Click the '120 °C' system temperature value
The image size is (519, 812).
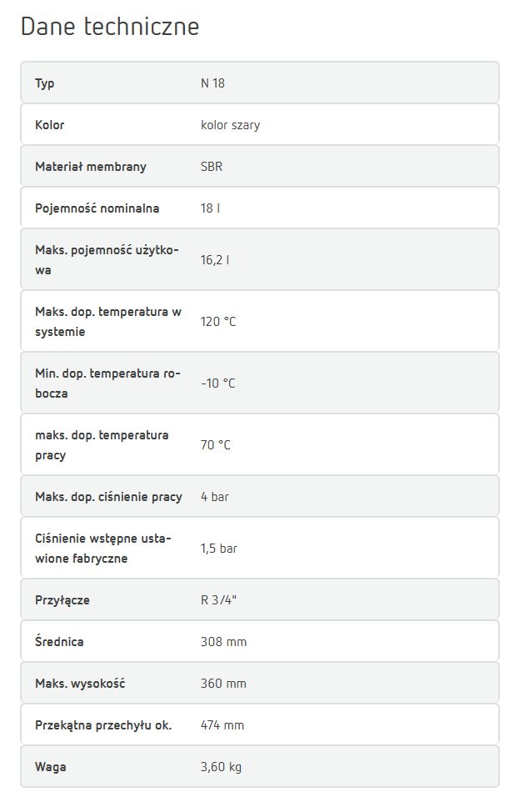218,321
